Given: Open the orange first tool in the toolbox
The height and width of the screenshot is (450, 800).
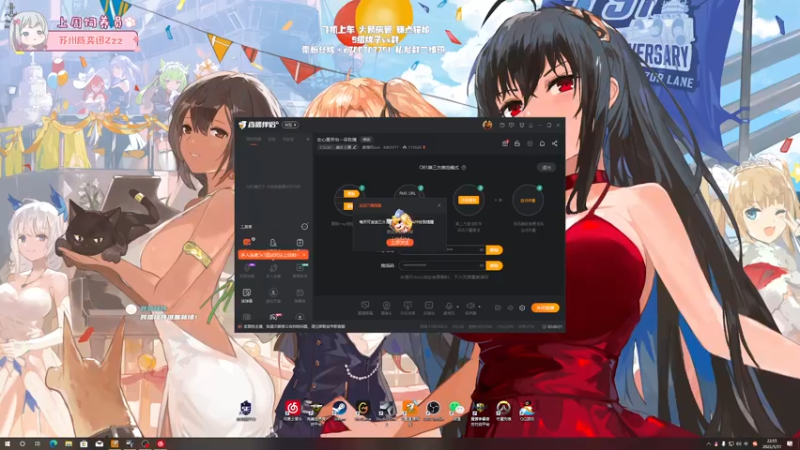Looking at the screenshot, I should click(x=247, y=242).
